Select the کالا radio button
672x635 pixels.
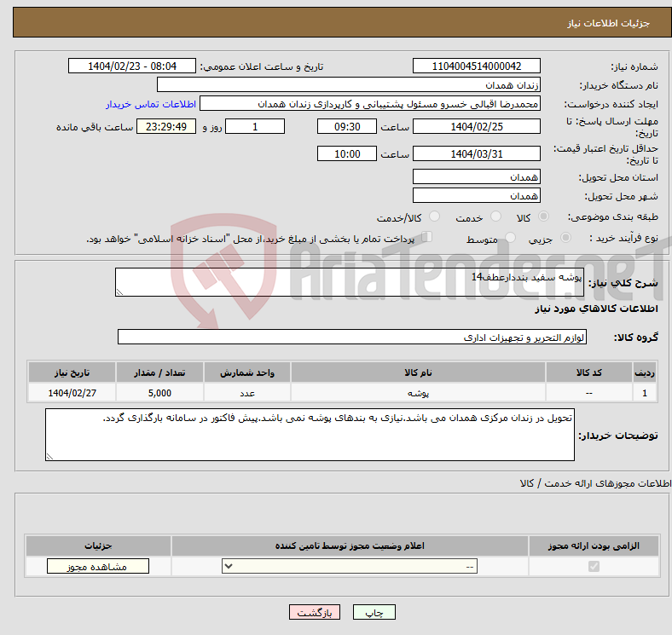click(545, 217)
